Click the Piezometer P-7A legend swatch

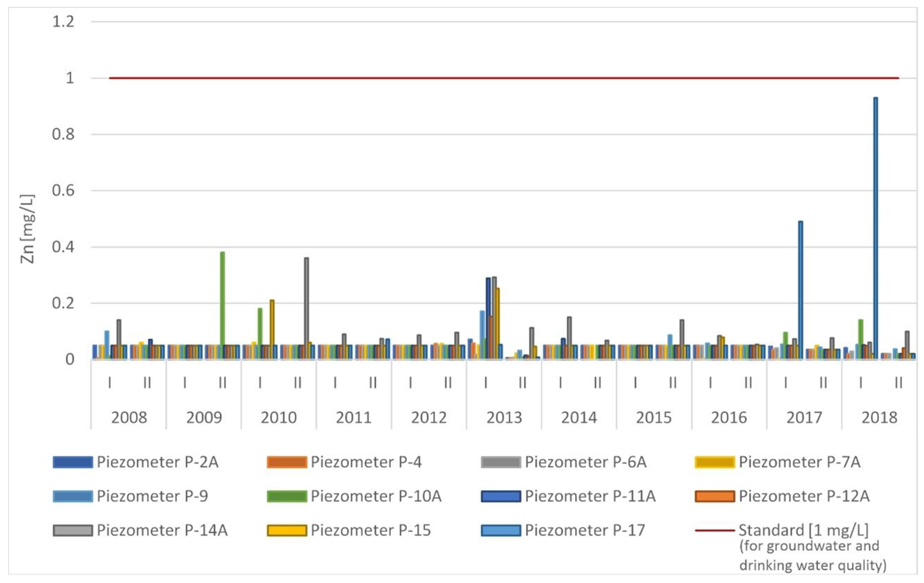coord(714,462)
